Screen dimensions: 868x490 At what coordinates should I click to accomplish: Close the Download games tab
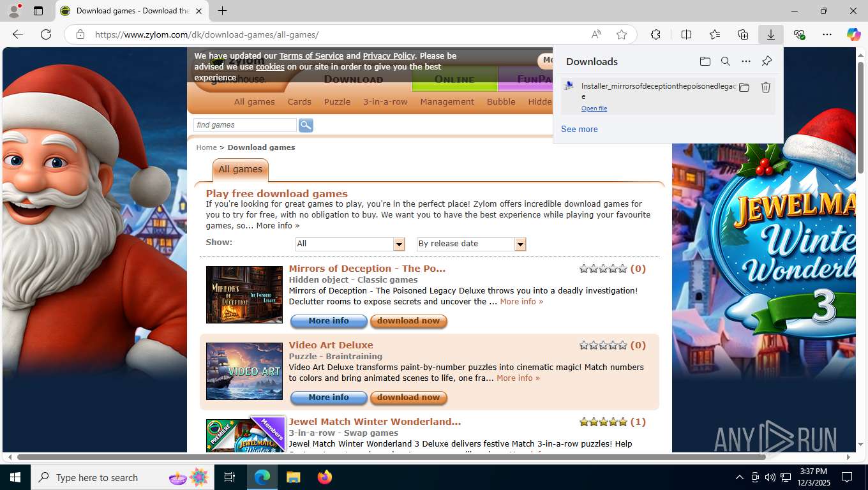click(x=198, y=11)
